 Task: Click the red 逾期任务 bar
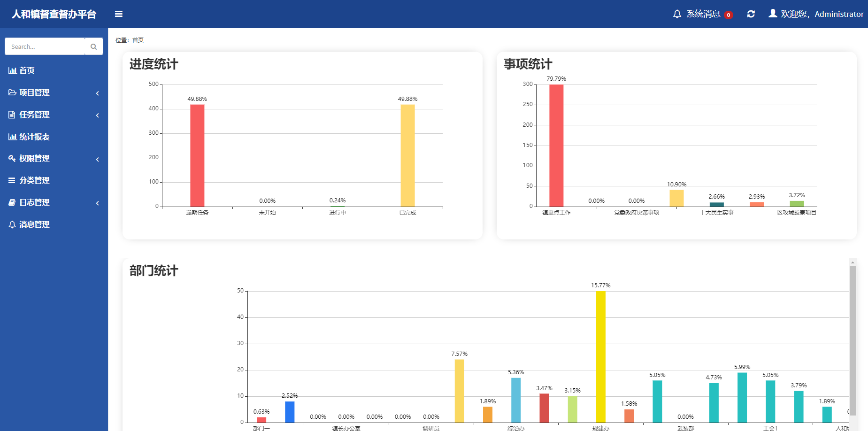point(197,155)
